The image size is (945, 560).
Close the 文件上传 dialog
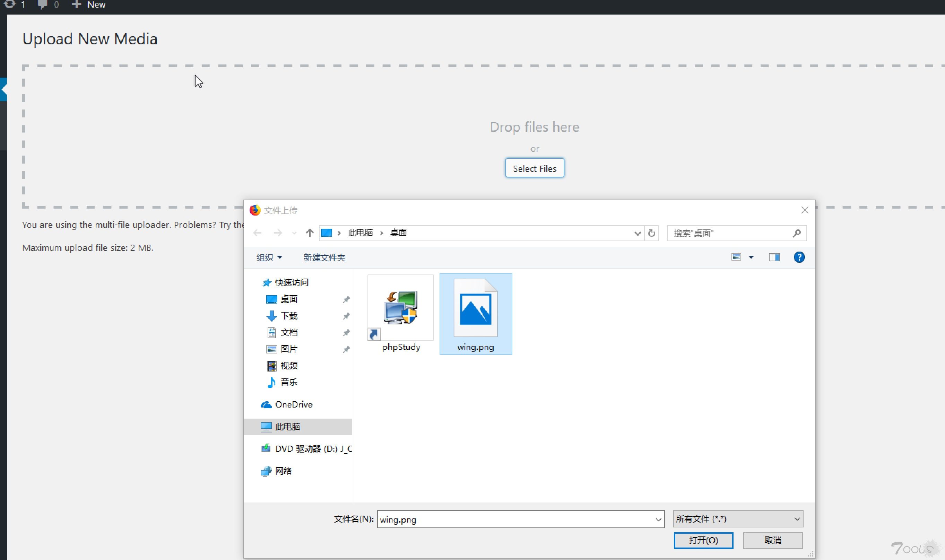tap(805, 210)
